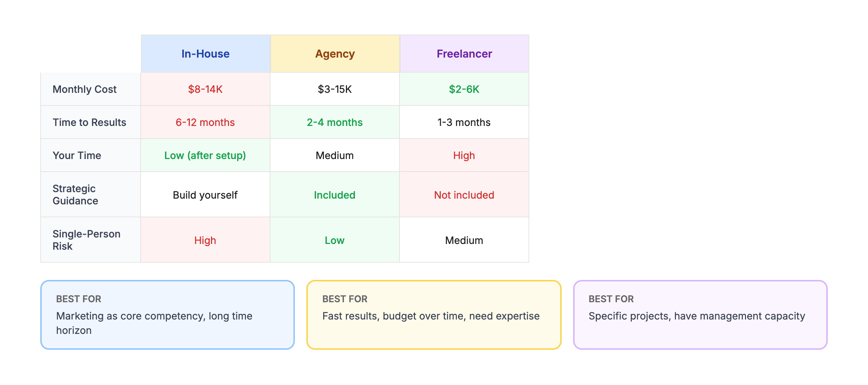Image resolution: width=868 pixels, height=385 pixels.
Task: Select the Agency column header
Action: point(335,54)
